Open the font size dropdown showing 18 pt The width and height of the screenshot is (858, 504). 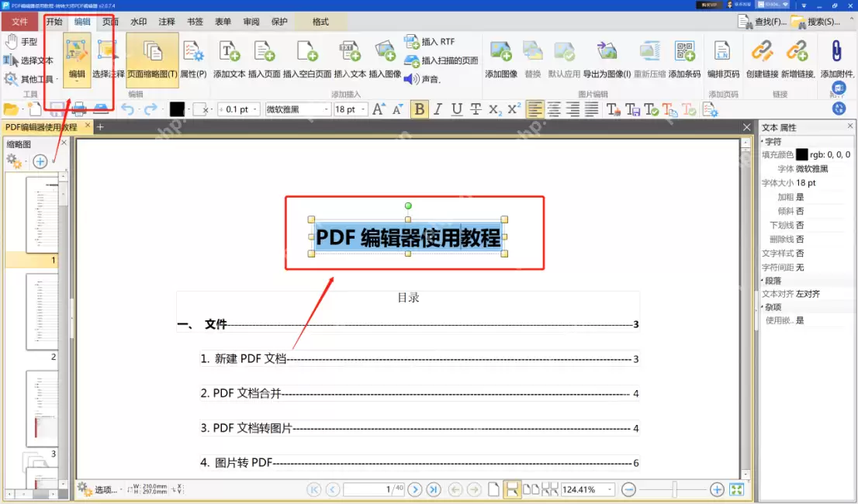(x=349, y=109)
